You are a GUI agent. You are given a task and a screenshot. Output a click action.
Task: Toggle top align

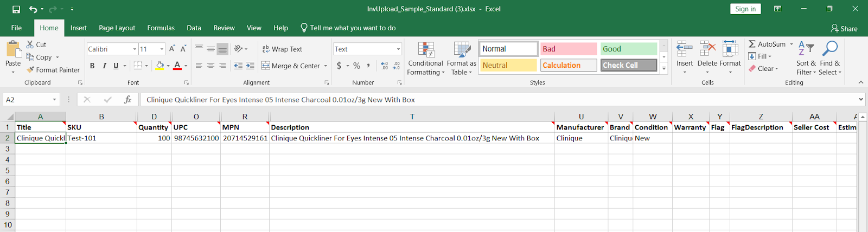pyautogui.click(x=199, y=49)
